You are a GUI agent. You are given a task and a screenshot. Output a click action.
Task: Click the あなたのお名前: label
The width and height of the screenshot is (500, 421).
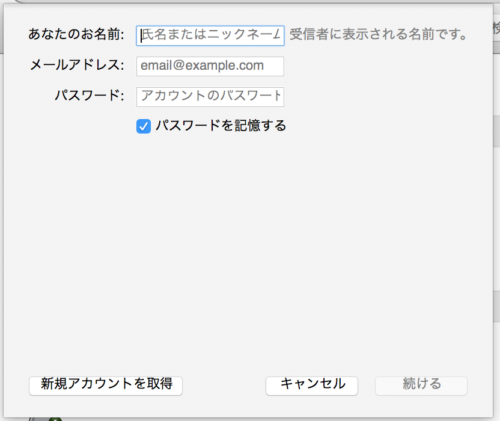point(76,35)
